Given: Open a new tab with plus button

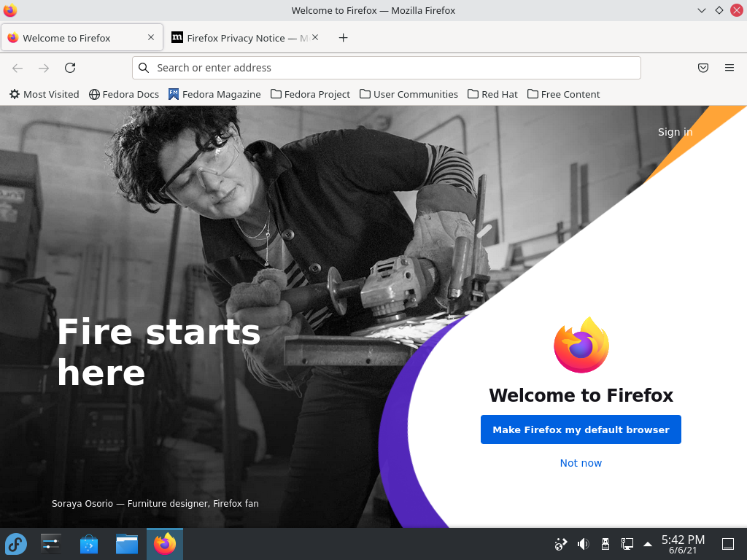Looking at the screenshot, I should click(x=343, y=38).
